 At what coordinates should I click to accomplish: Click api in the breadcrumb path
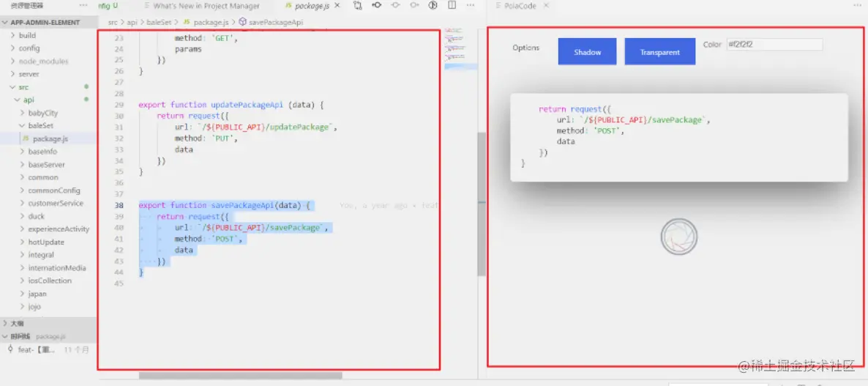pos(132,23)
